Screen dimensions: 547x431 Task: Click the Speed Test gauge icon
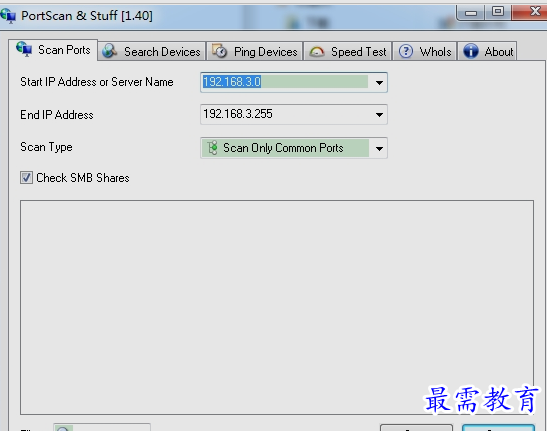pyautogui.click(x=317, y=52)
